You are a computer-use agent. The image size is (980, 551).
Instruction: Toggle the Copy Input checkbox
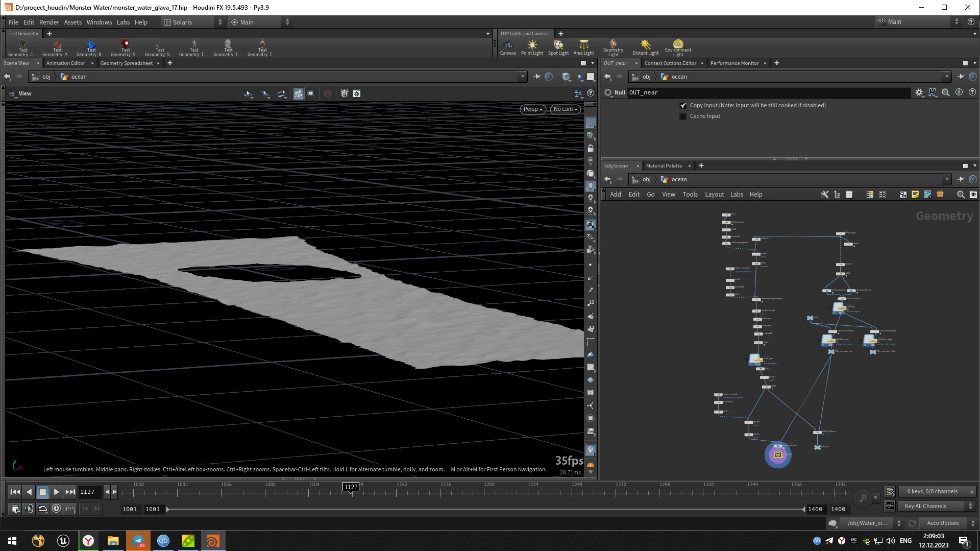click(683, 106)
